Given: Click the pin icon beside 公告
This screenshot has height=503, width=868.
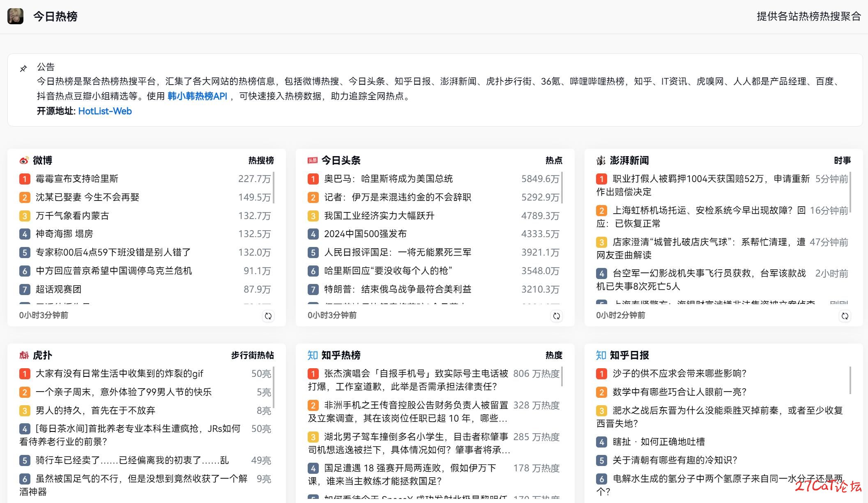Looking at the screenshot, I should 24,68.
